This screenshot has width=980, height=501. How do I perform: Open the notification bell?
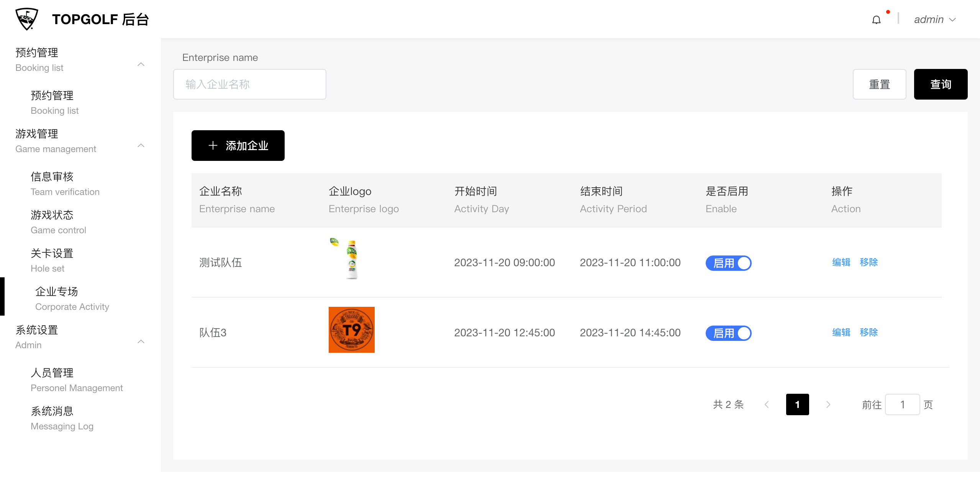(876, 20)
